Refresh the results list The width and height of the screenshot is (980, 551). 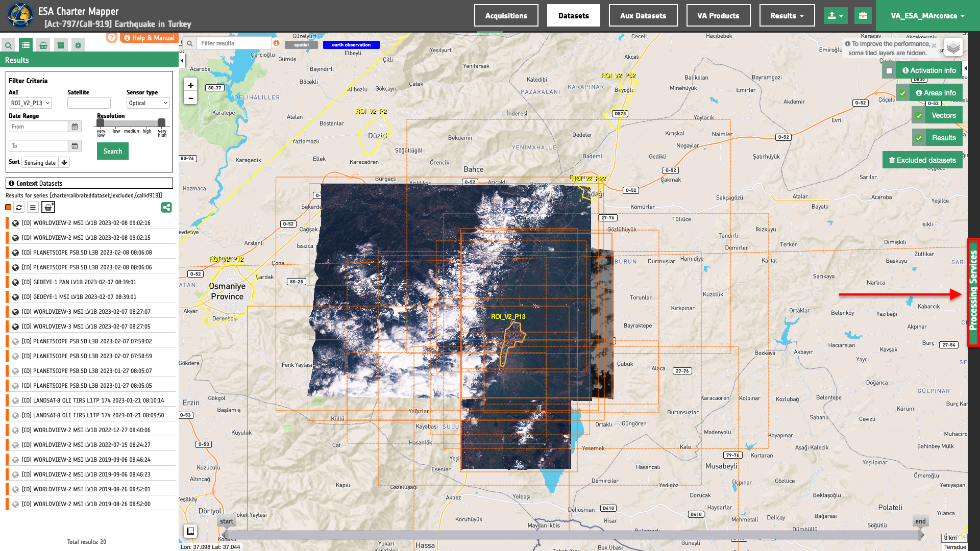(19, 207)
